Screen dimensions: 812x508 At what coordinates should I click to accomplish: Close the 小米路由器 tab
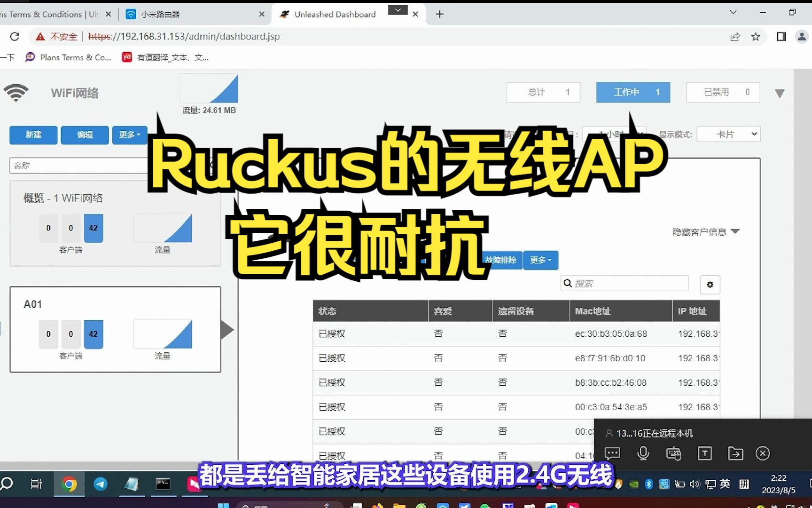click(262, 14)
